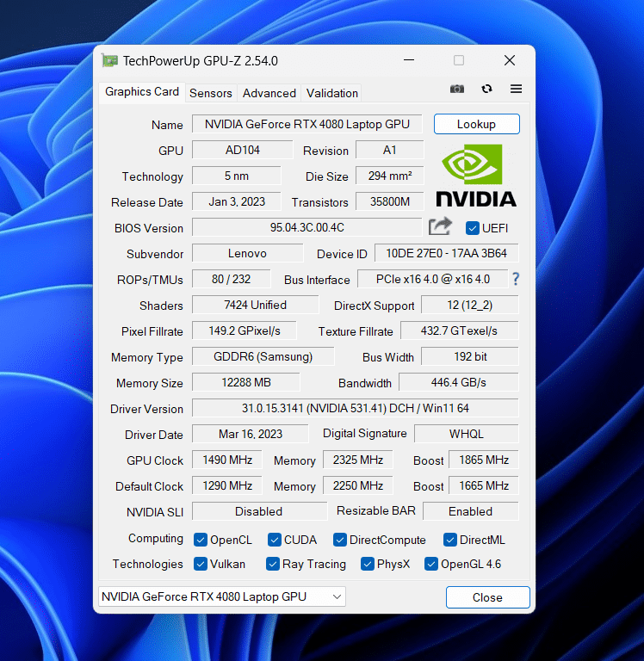Switch to the Sensors tab
644x661 pixels.
coord(211,93)
